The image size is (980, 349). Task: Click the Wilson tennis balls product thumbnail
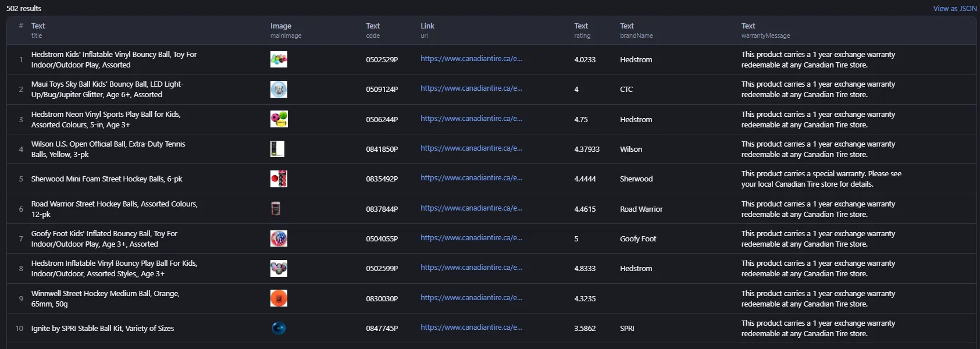(277, 149)
